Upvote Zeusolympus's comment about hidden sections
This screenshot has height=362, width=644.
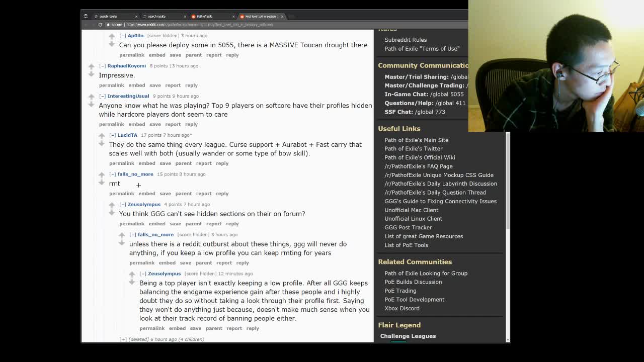pos(111,205)
